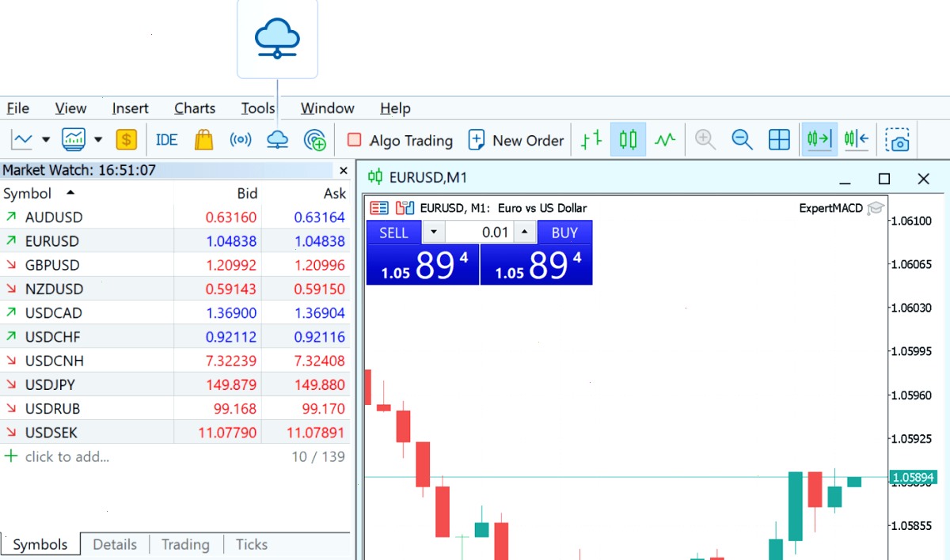Viewport: 950px width, 560px height.
Task: Expand the profiles dropdown arrow
Action: point(98,140)
